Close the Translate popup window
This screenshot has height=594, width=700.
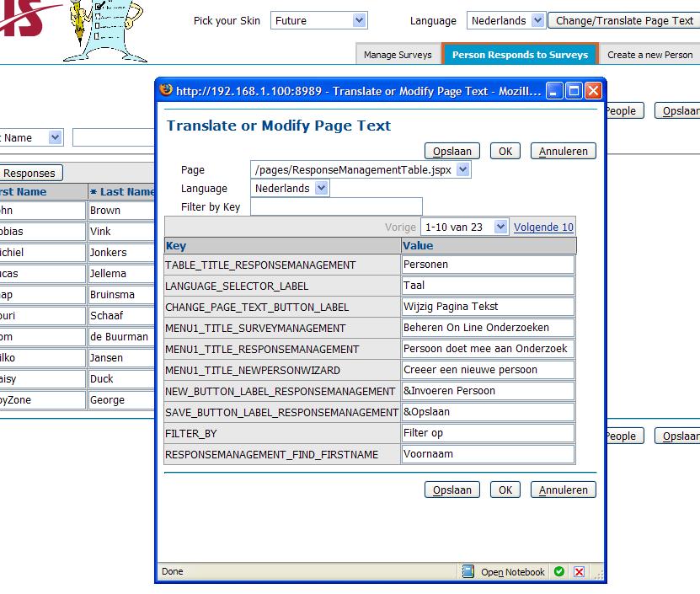[593, 91]
